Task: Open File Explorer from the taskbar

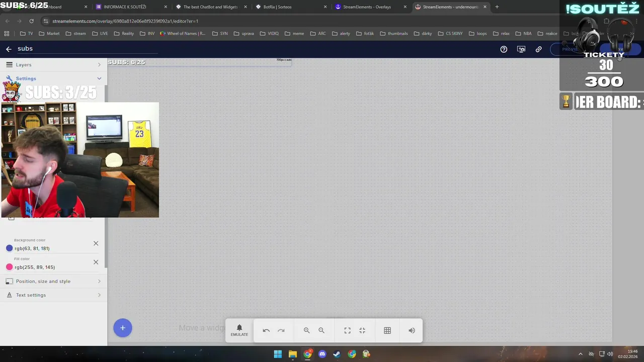Action: (x=292, y=354)
